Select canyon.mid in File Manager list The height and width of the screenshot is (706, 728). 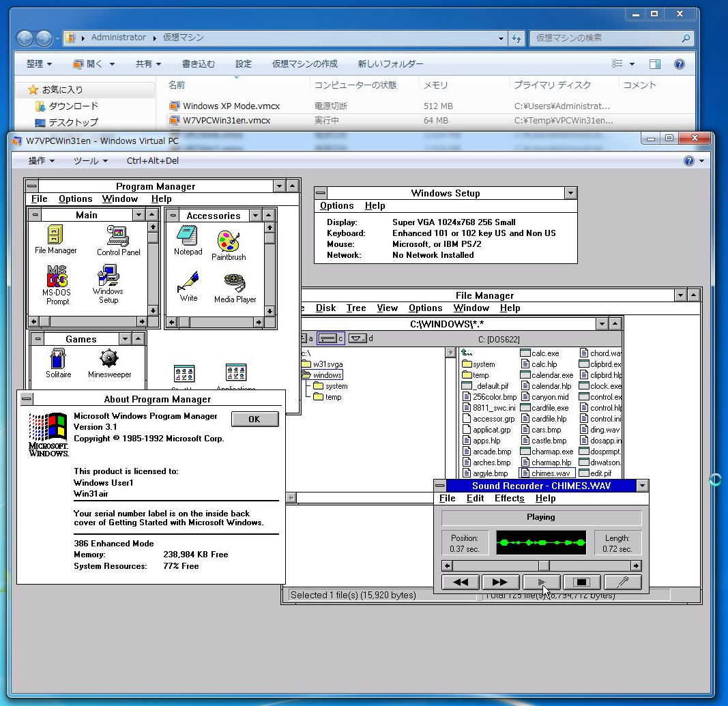[x=546, y=397]
